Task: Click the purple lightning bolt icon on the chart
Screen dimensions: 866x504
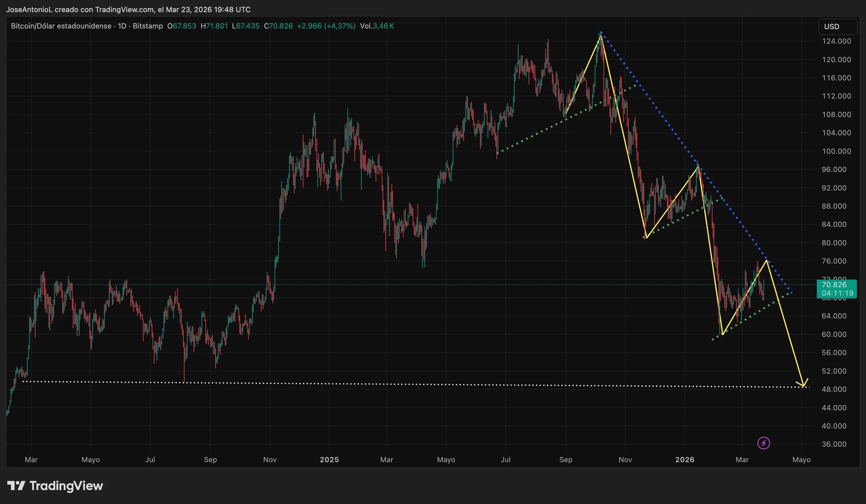Action: tap(764, 443)
